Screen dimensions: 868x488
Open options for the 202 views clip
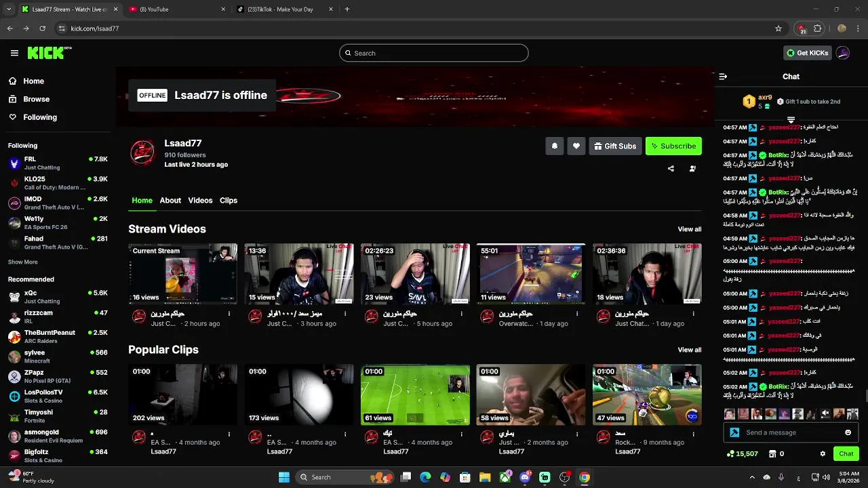[229, 434]
